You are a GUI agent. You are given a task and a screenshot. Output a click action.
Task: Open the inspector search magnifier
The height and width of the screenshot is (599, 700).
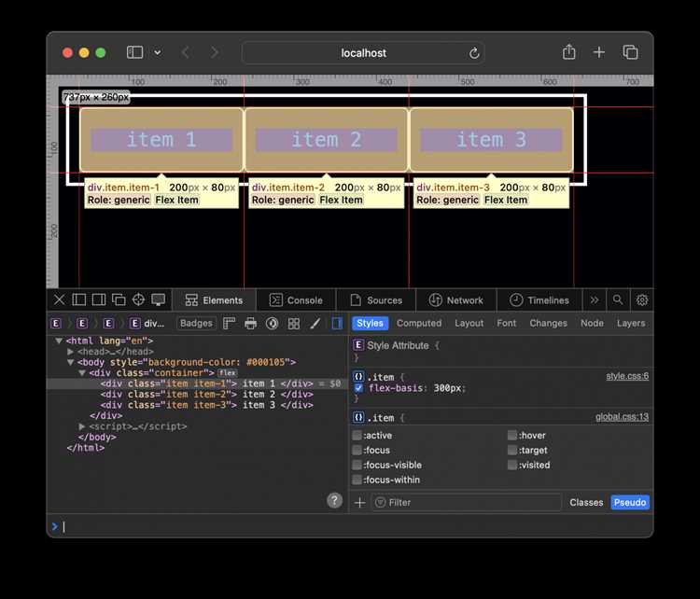[x=618, y=299]
